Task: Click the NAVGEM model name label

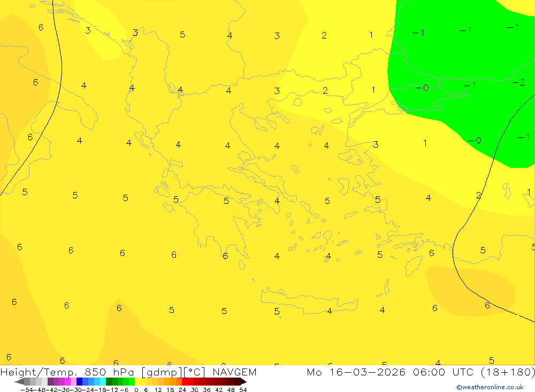Action: point(234,372)
